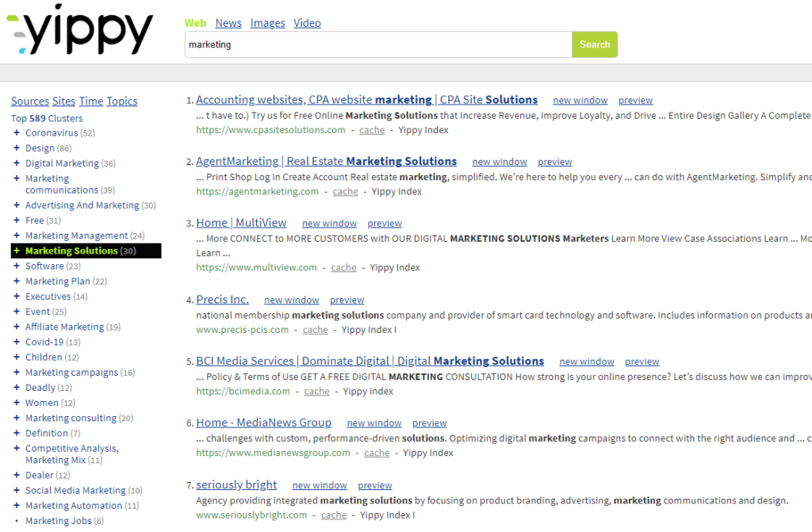Image resolution: width=812 pixels, height=532 pixels.
Task: Expand Women cluster plus icon
Action: [x=17, y=403]
